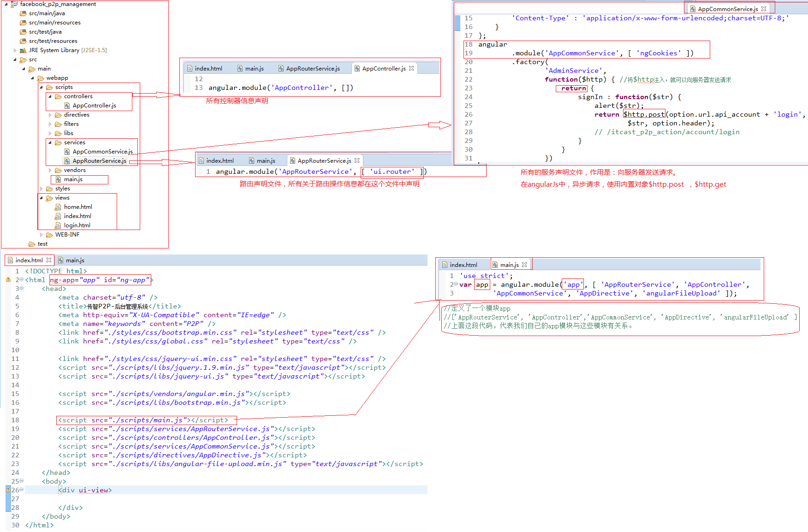Click the styles folder icon
This screenshot has width=808, height=532.
49,189
